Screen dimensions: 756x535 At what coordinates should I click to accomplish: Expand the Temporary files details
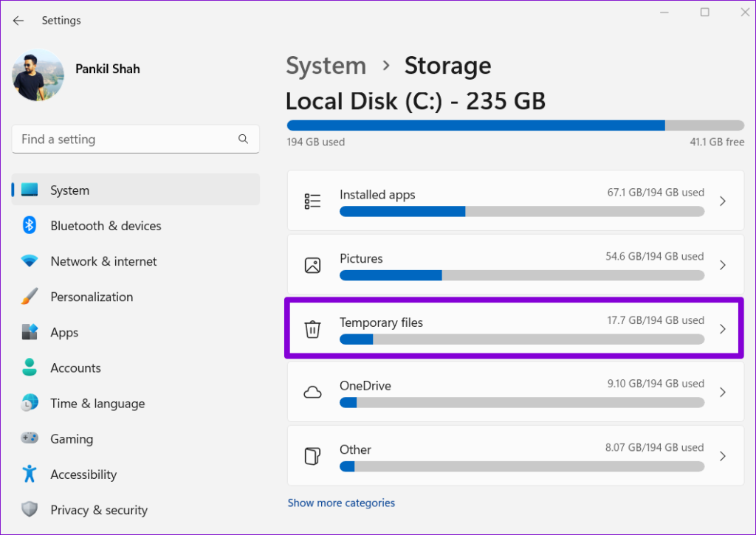pos(723,329)
